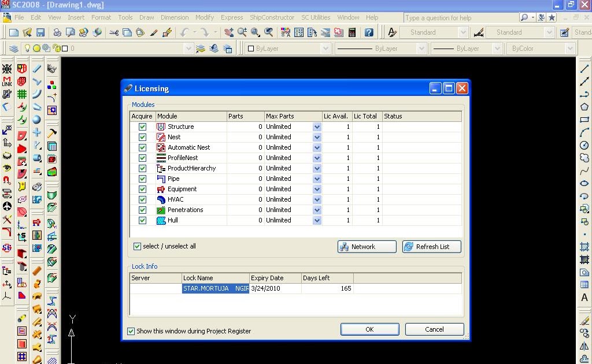Open Max Parts dropdown for ProductHierarchy
The height and width of the screenshot is (364, 592).
click(x=317, y=168)
